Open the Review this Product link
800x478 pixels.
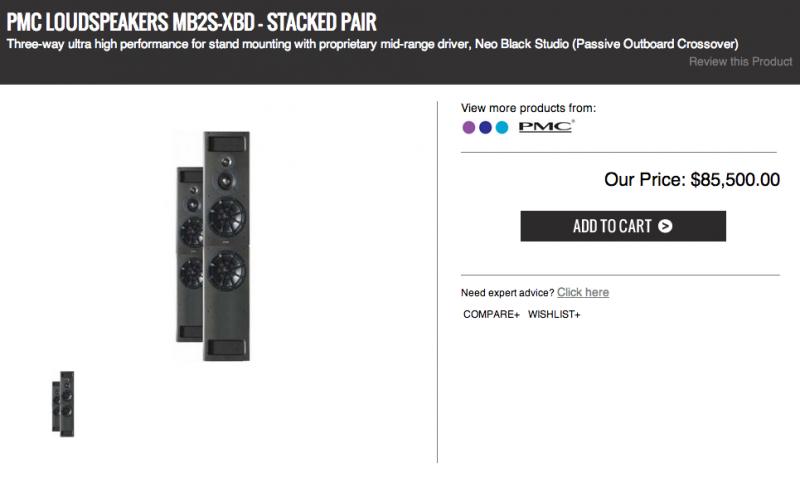pos(740,62)
